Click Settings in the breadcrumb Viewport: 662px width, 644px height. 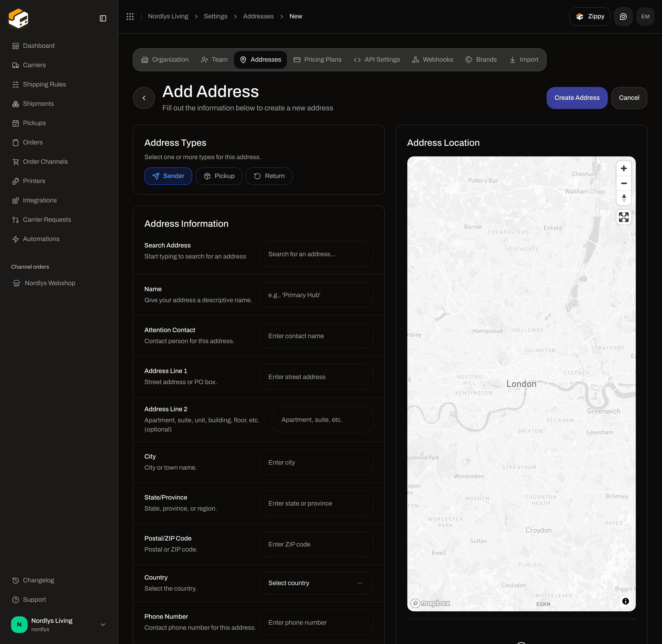215,16
